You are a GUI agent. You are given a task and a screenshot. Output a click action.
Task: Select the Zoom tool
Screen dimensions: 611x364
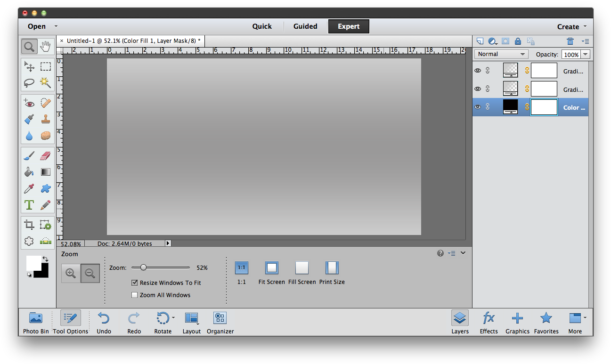29,46
